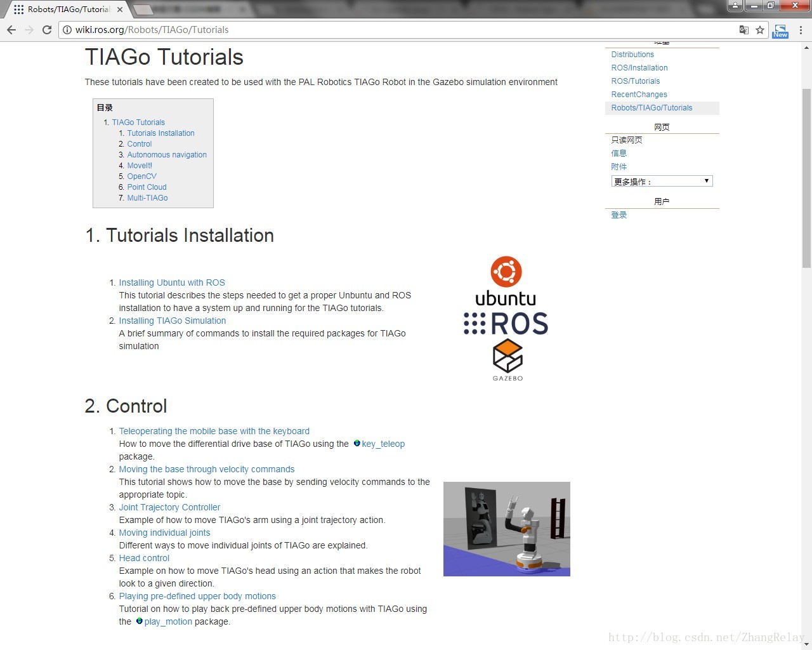This screenshot has width=812, height=650.
Task: Click the vertical scrollbar thumb
Action: pyautogui.click(x=806, y=178)
